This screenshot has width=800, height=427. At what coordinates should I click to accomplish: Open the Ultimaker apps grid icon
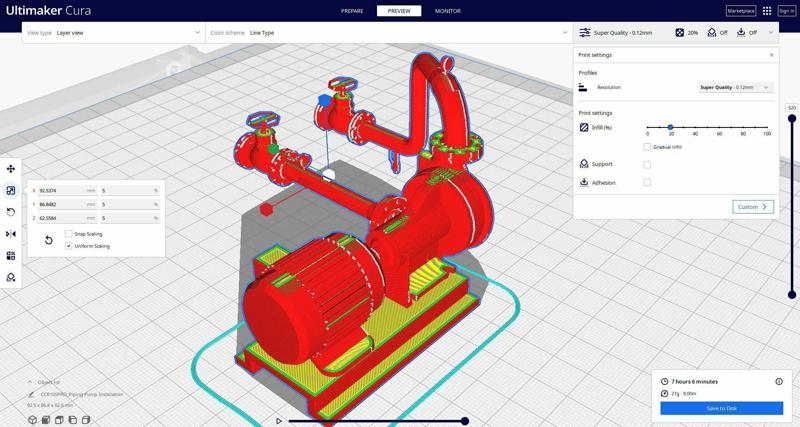point(767,11)
